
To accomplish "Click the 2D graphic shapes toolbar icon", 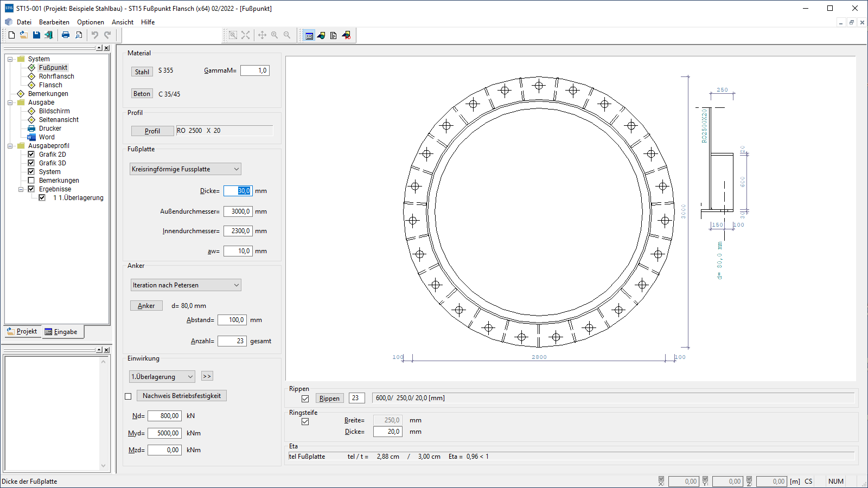I will pos(321,36).
